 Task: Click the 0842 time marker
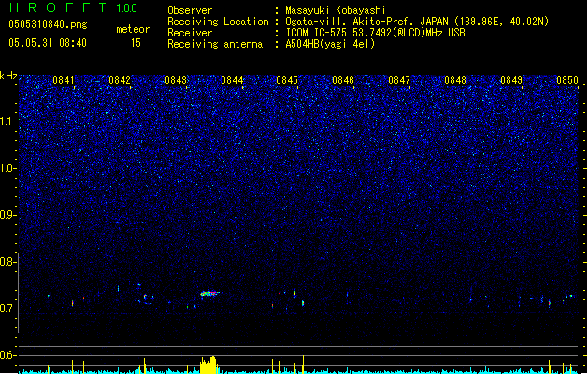(120, 80)
